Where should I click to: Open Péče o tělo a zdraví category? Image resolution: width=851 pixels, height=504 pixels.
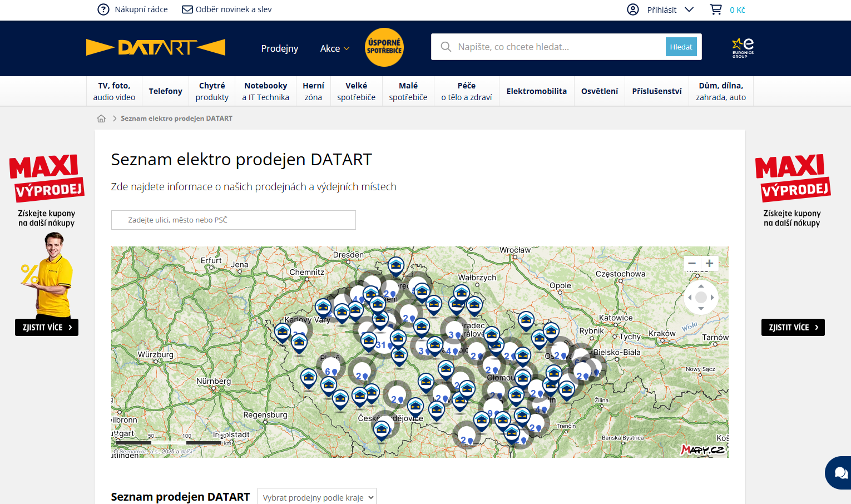coord(467,91)
